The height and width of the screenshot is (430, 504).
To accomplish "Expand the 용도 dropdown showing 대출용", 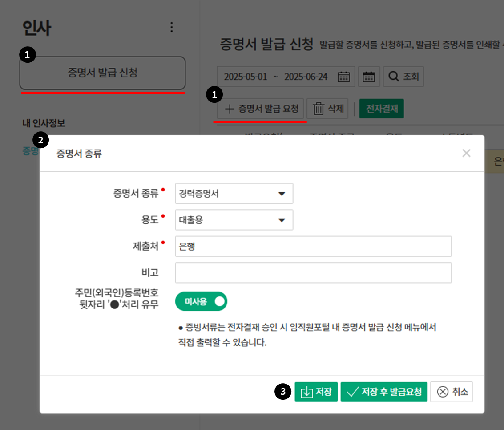I will click(x=234, y=220).
